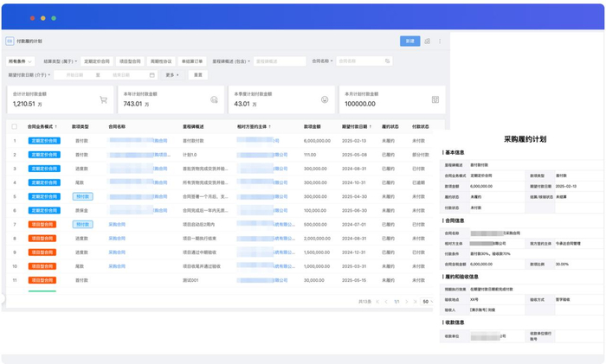The height and width of the screenshot is (364, 606).
Task: Click the search icon in 合同名称 filter
Action: coord(387,61)
